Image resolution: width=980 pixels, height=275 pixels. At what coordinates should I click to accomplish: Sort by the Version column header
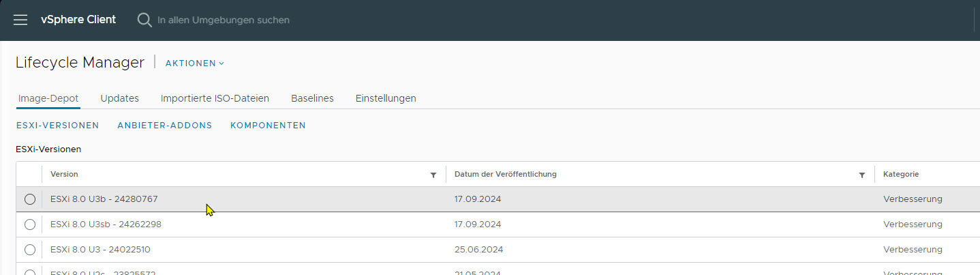64,175
